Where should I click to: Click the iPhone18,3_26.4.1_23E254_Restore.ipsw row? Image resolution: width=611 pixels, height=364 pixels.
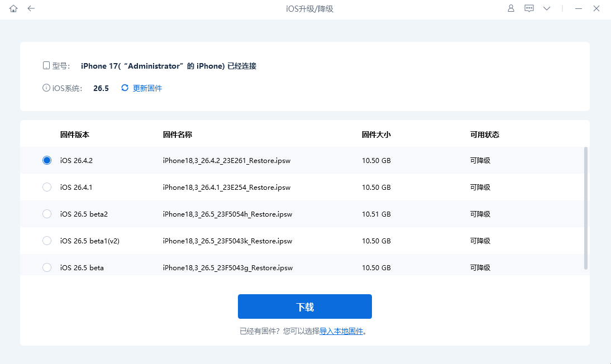tap(227, 187)
